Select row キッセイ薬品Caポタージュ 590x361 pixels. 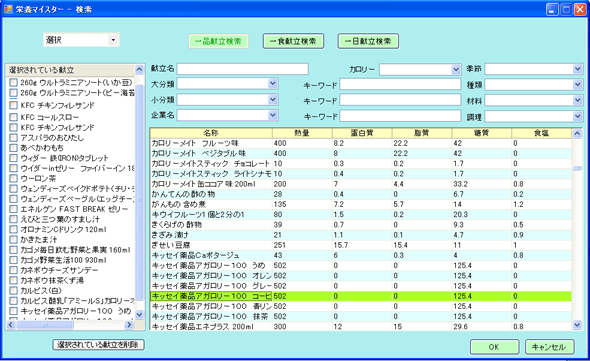point(361,255)
